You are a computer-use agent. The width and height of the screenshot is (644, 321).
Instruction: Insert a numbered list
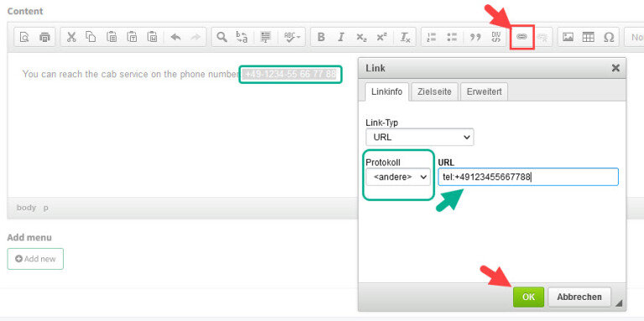coord(431,38)
